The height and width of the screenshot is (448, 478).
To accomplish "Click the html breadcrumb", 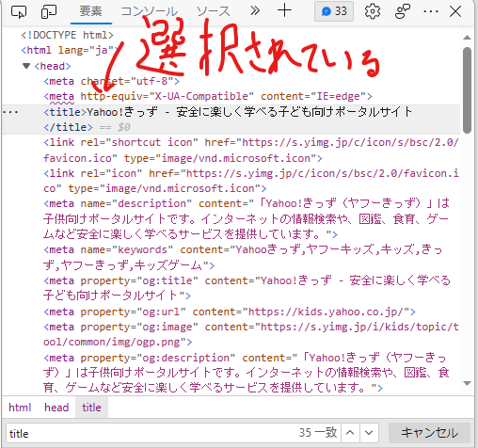I will coord(20,408).
